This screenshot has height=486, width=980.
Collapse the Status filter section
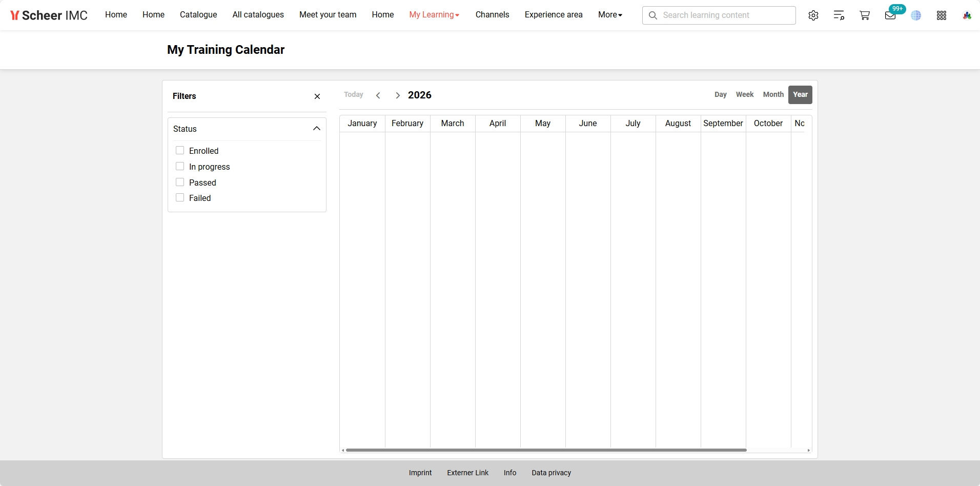click(x=317, y=129)
